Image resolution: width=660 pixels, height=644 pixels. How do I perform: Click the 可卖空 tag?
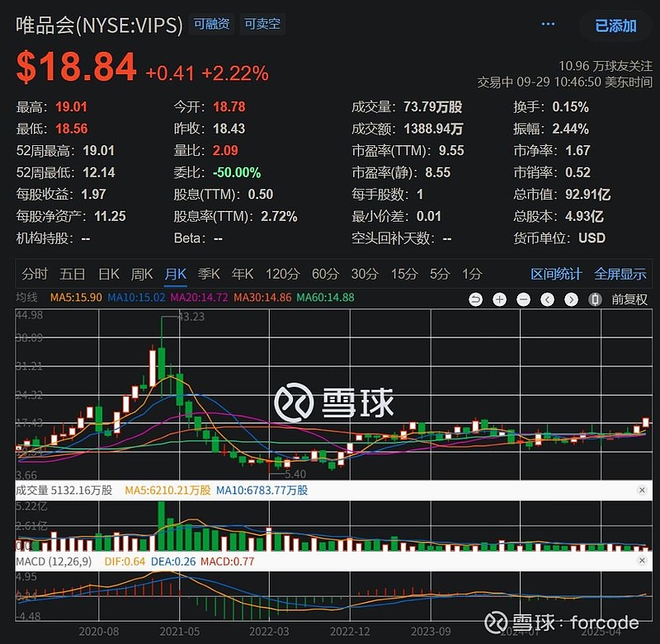click(x=262, y=24)
